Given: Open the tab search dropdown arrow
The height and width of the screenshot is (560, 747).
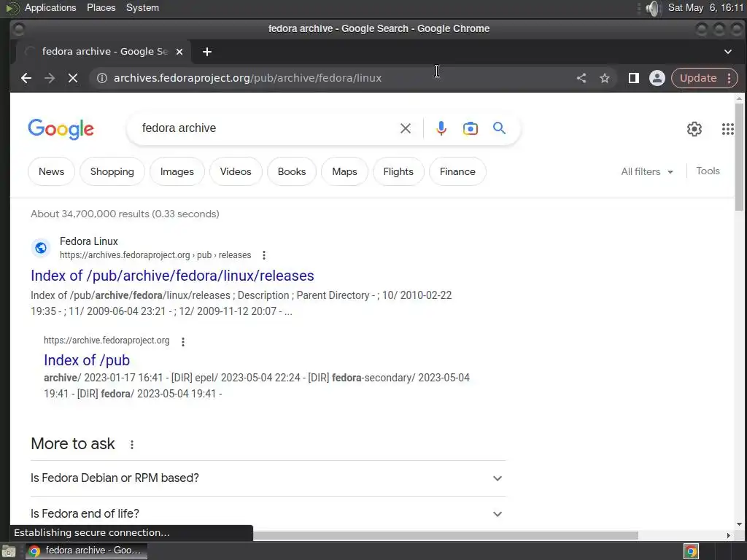Looking at the screenshot, I should tap(728, 52).
